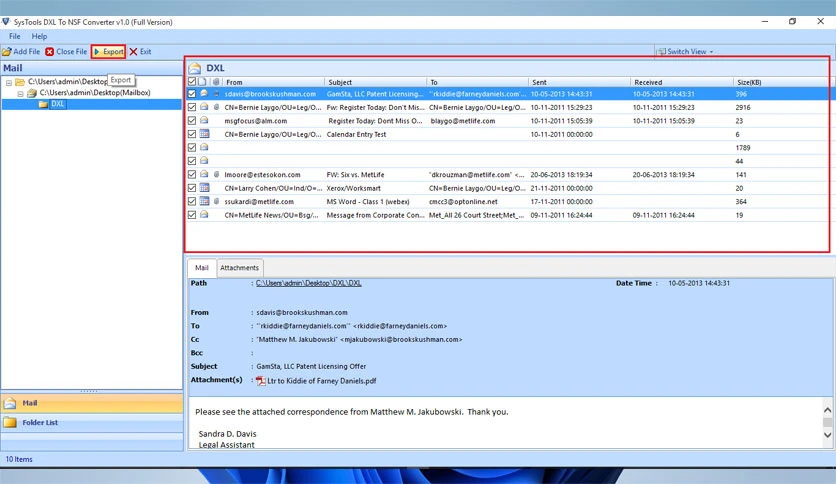Uncheck the MetLife News row checkbox
Screen dimensions: 836x484
click(x=192, y=215)
